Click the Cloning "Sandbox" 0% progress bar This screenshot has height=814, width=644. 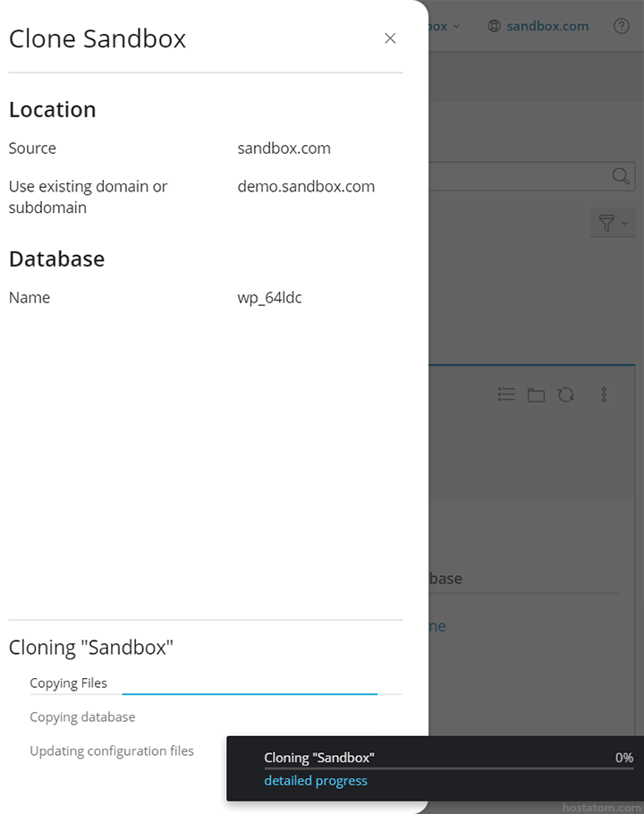pos(448,768)
